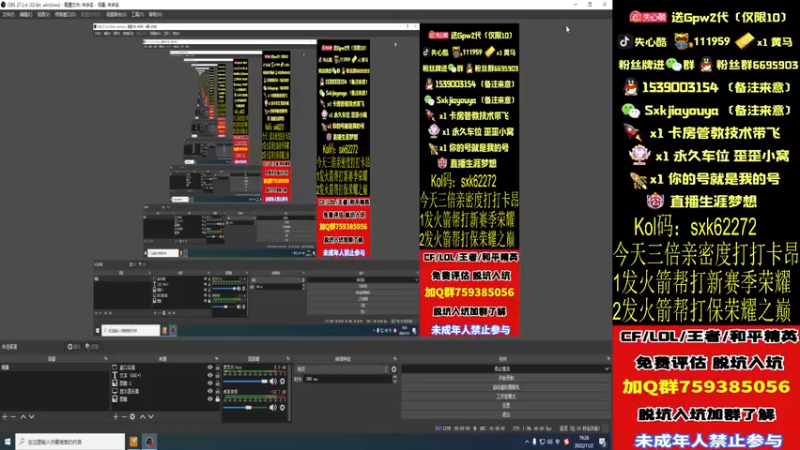This screenshot has height=450, width=800.
Task: Show hidden system tray icons
Action: (527, 442)
